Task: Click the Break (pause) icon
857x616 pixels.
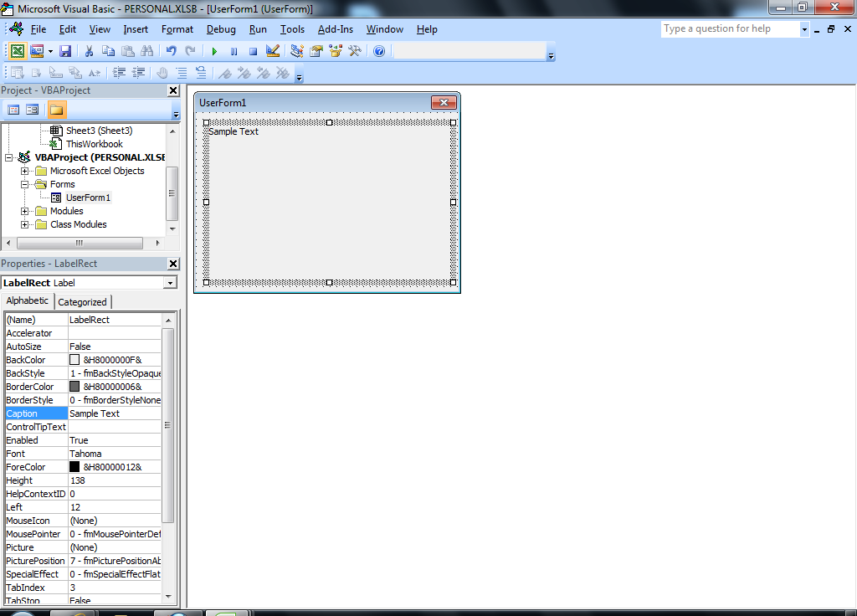Action: click(234, 51)
